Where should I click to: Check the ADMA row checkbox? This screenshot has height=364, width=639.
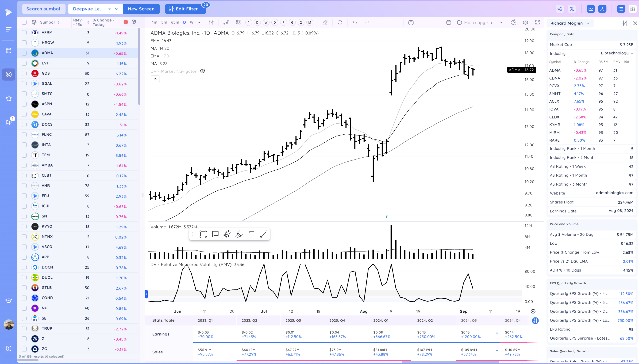24,53
